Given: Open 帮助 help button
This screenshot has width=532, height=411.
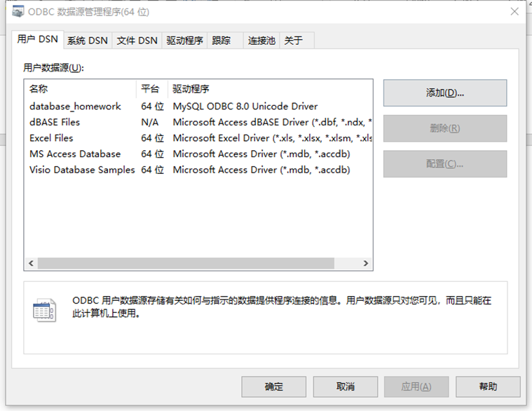Looking at the screenshot, I should pos(488,386).
